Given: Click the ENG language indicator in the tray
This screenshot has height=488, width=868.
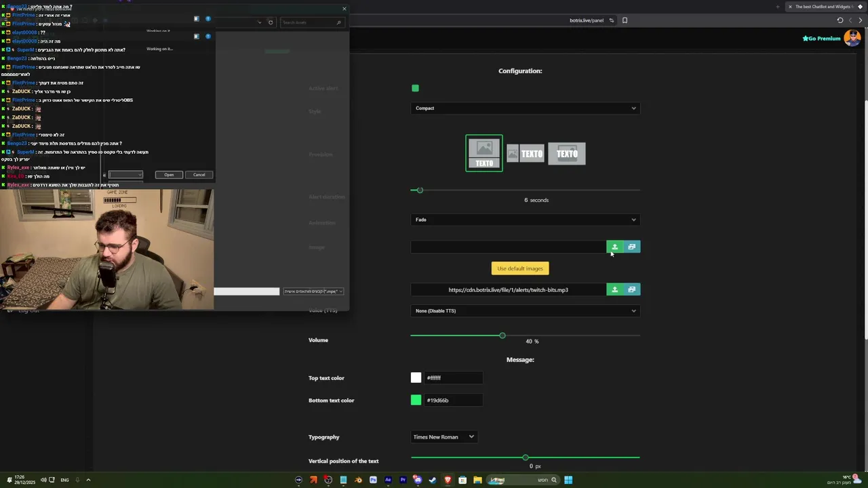Looking at the screenshot, I should tap(64, 480).
